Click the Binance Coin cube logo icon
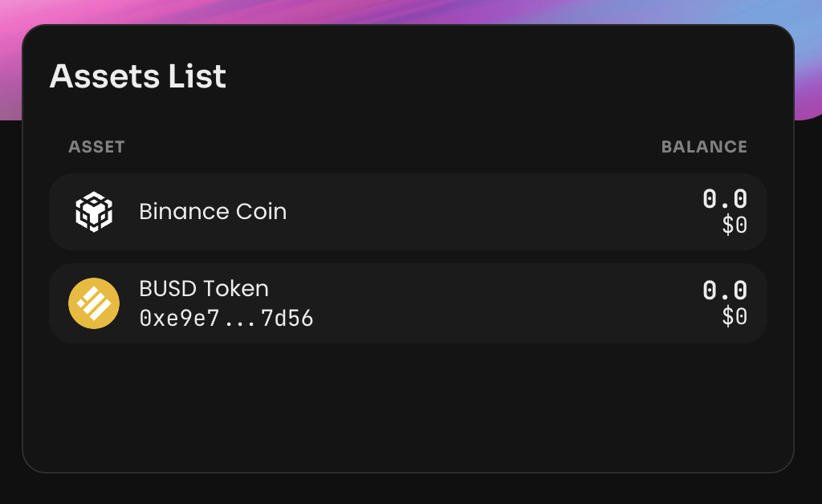Screen dimensions: 822x504 coord(94,212)
